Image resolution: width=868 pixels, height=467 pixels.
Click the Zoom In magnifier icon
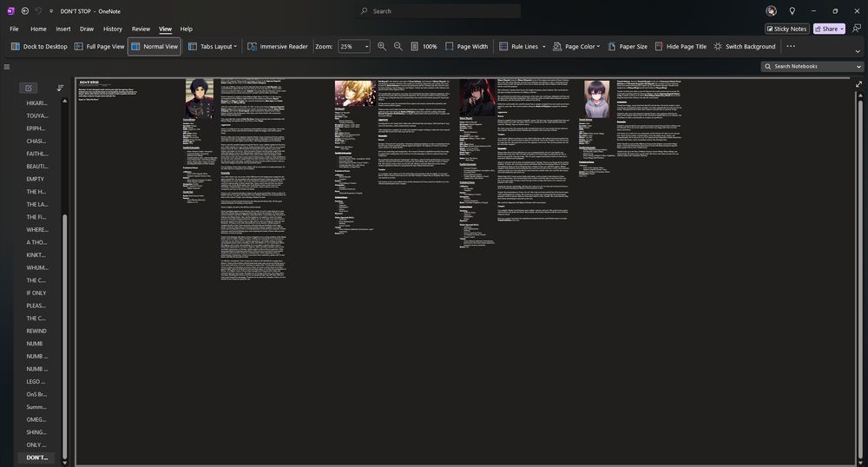tap(382, 47)
